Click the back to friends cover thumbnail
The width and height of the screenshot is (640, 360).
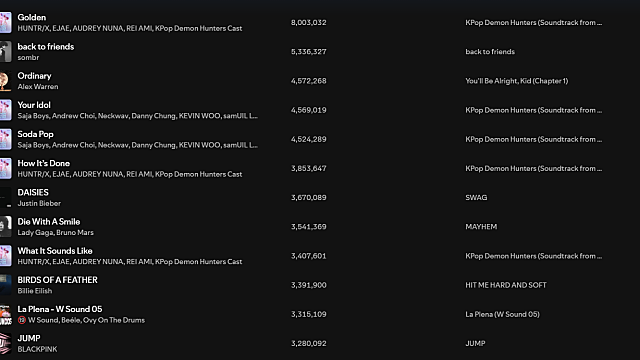point(6,51)
